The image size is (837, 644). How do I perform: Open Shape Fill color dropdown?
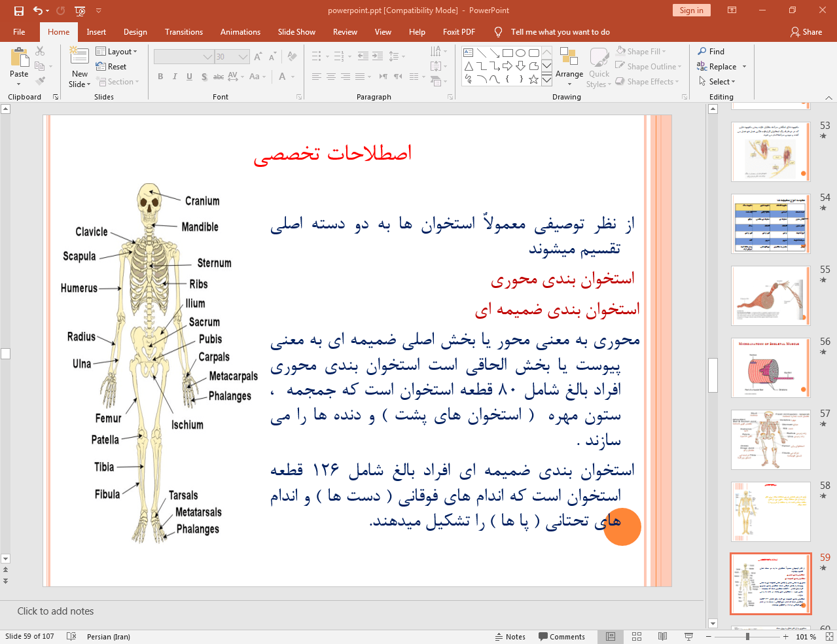(x=641, y=52)
